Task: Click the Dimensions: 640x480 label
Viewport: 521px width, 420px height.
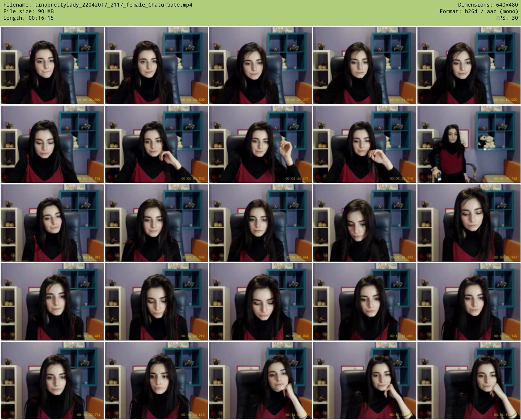Action: click(488, 5)
